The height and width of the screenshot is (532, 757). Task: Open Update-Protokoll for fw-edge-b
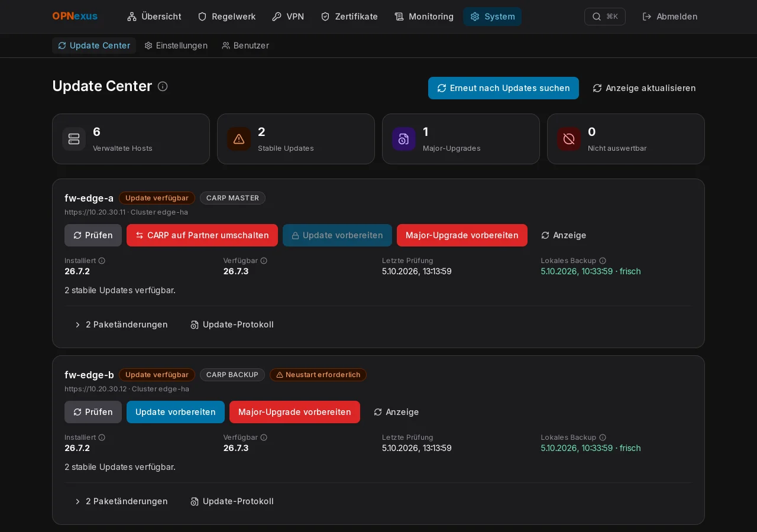click(232, 501)
